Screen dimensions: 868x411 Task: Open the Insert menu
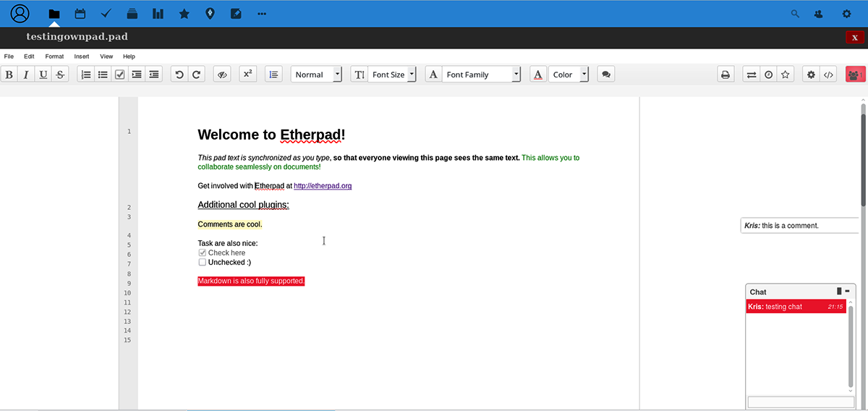pos(82,56)
